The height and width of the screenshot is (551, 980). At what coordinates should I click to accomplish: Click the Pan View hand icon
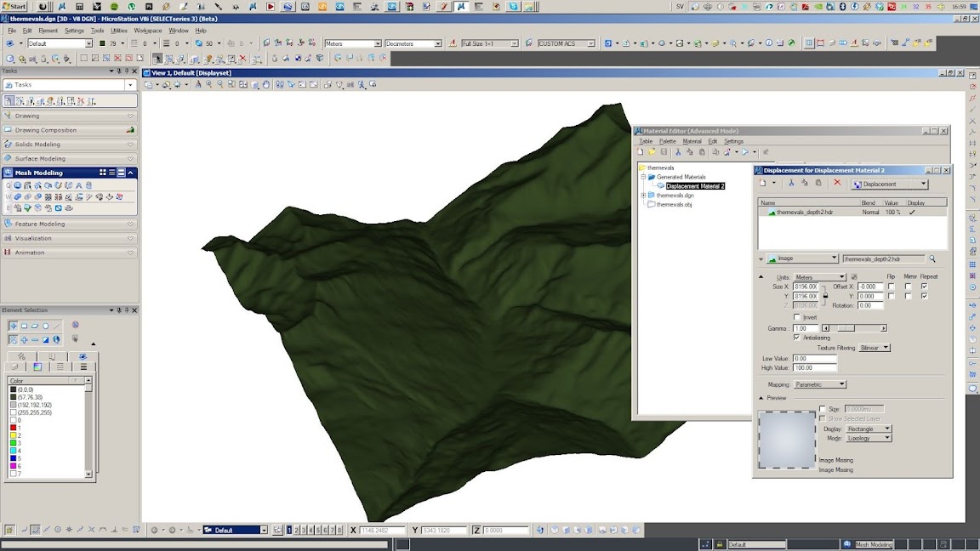266,85
